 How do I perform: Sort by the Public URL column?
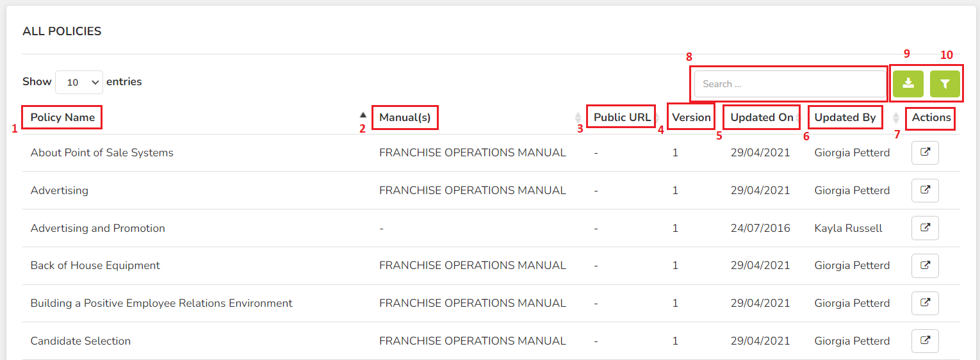point(622,117)
